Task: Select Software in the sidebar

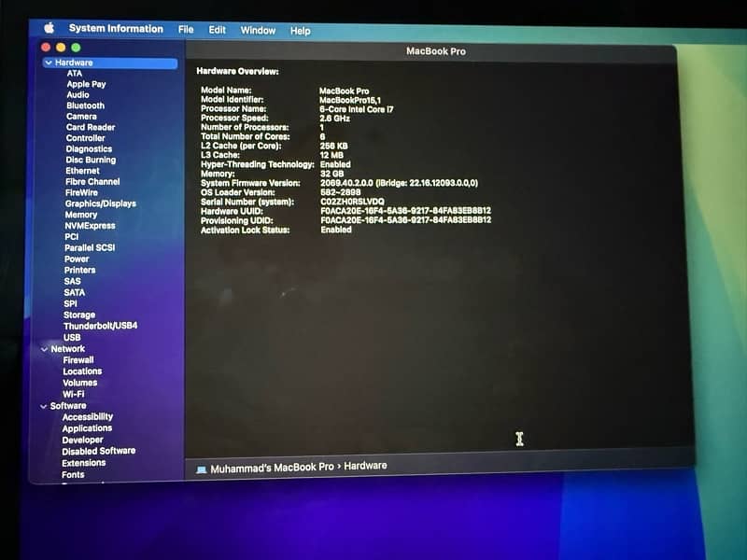Action: tap(68, 406)
